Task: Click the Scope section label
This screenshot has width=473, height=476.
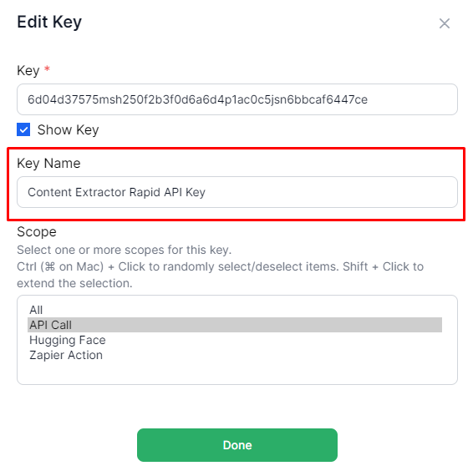Action: coord(37,232)
